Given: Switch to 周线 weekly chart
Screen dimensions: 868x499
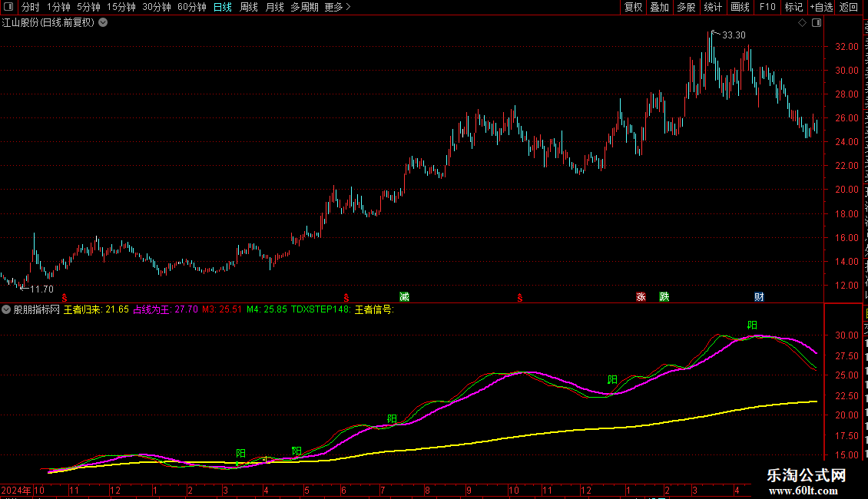Looking at the screenshot, I should (249, 7).
